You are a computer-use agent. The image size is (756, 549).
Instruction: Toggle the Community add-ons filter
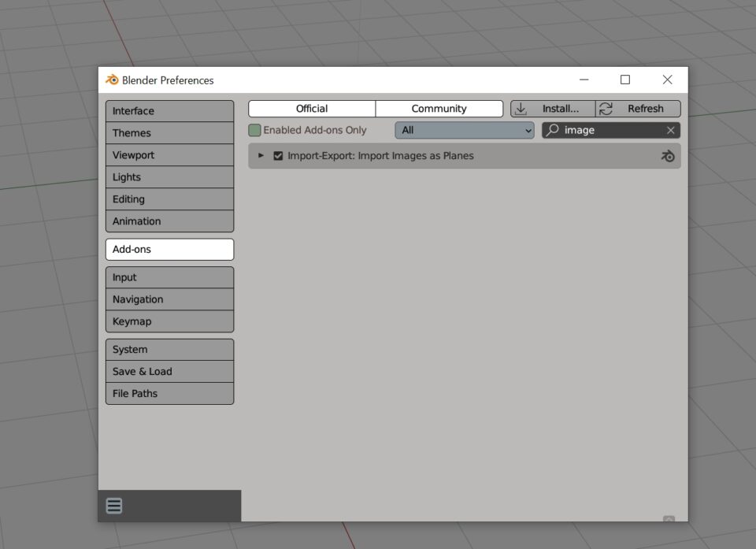(x=439, y=109)
